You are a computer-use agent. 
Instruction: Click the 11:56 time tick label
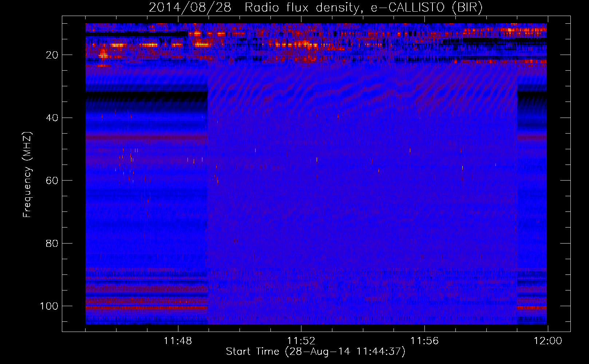[424, 341]
